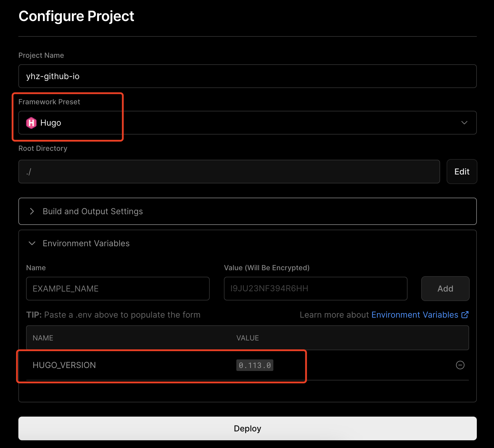Click the NAME column header
Viewport: 494px width, 448px height.
(43, 338)
